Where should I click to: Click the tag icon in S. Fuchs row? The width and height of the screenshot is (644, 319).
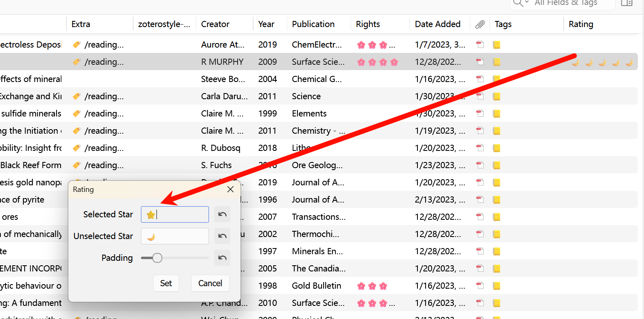[77, 165]
